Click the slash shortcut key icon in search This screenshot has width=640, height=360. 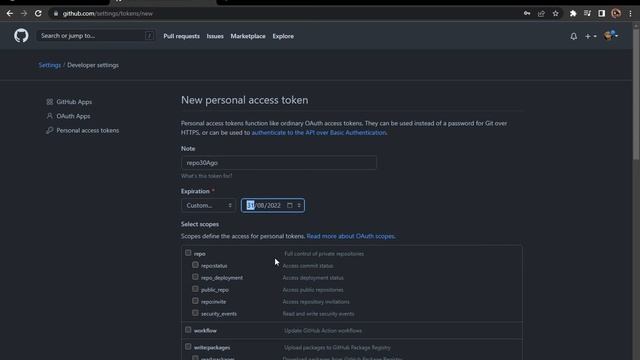149,36
